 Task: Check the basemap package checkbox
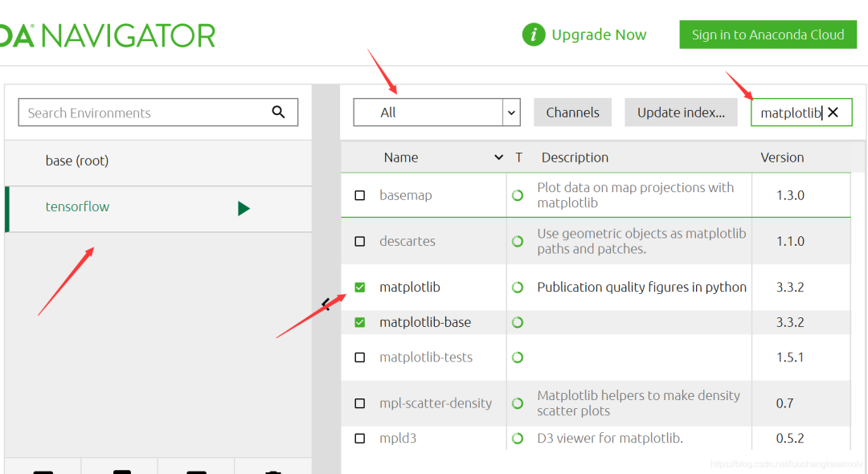coord(360,195)
